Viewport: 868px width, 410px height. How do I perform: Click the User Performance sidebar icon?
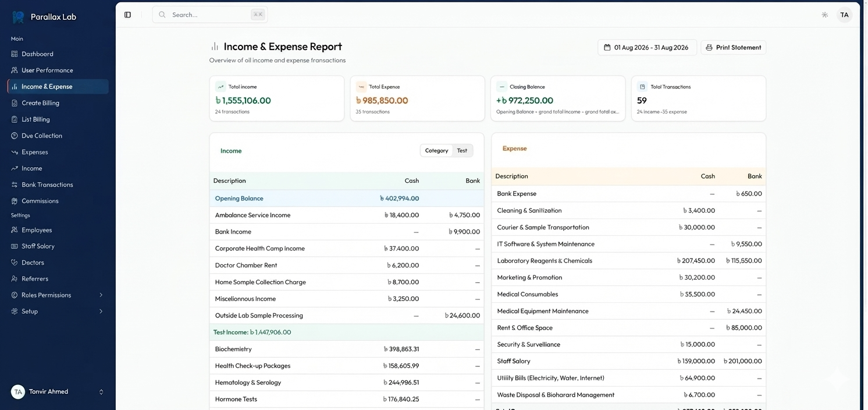tap(15, 70)
